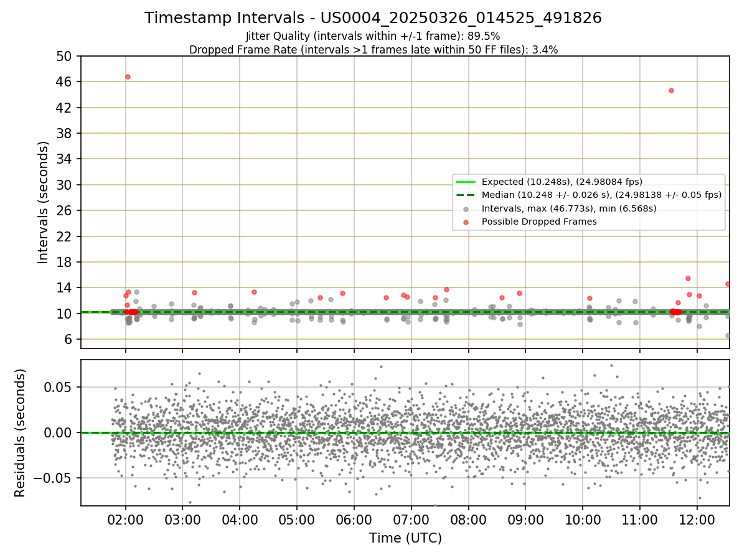
Task: Click the gray dot swatch beside "Intervals, max"
Action: [x=466, y=208]
